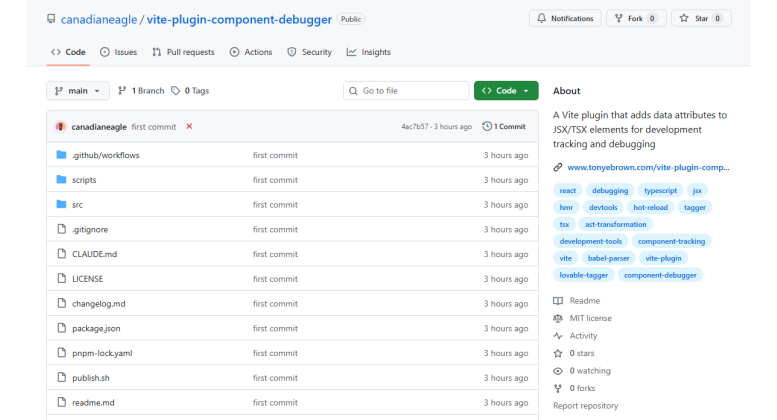Open the readme.md file
Viewport: 777px width, 420px height.
click(93, 403)
